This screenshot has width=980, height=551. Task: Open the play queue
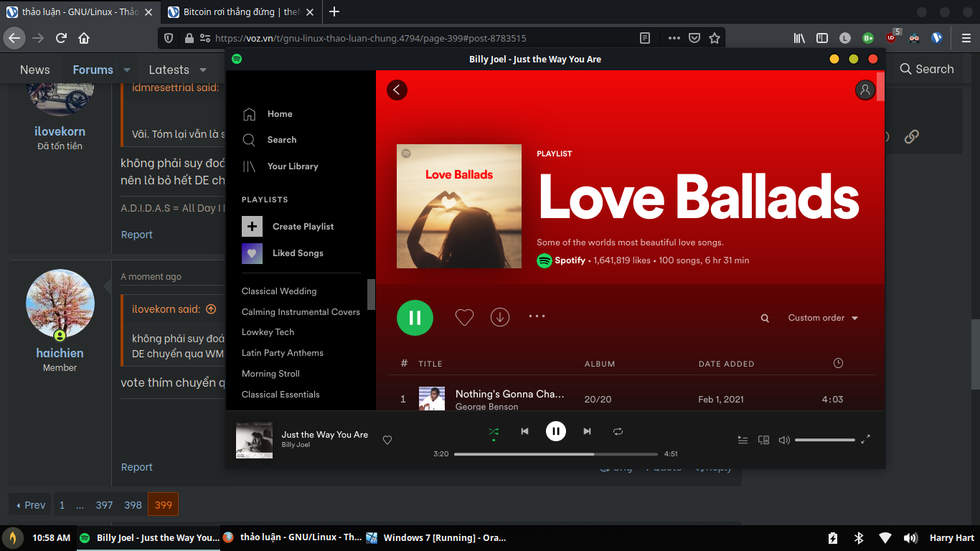[x=743, y=440]
